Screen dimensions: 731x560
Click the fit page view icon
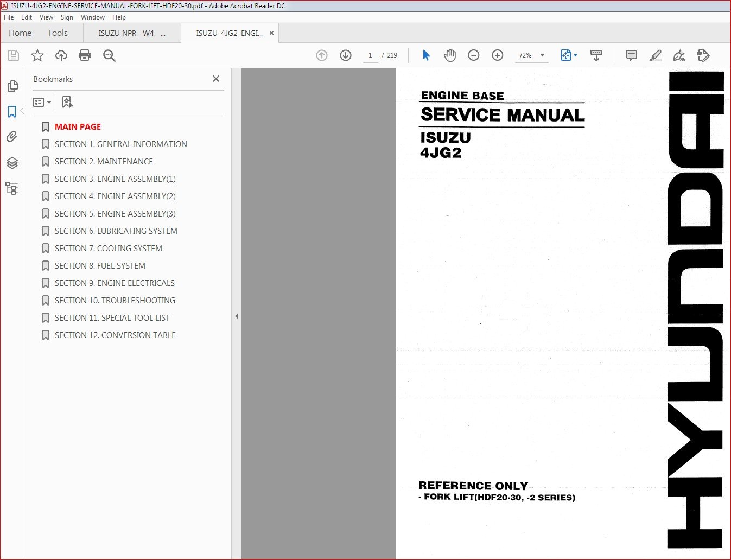click(x=565, y=55)
